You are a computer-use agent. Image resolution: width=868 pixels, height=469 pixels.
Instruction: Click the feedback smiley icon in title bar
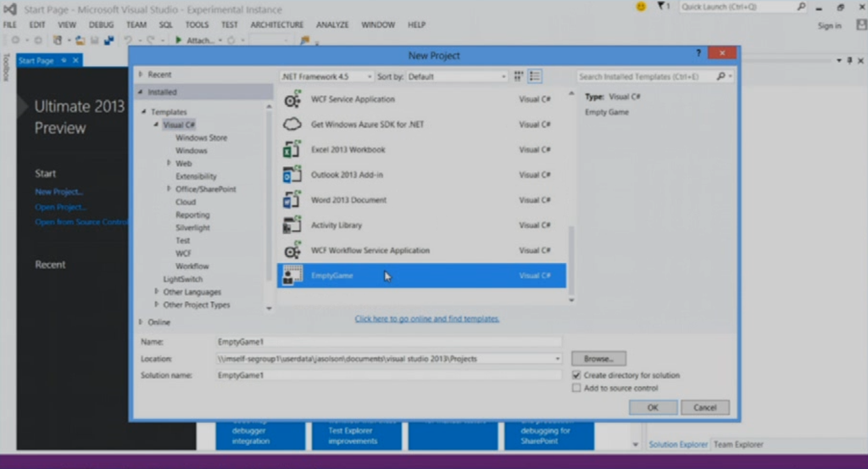[x=641, y=7]
